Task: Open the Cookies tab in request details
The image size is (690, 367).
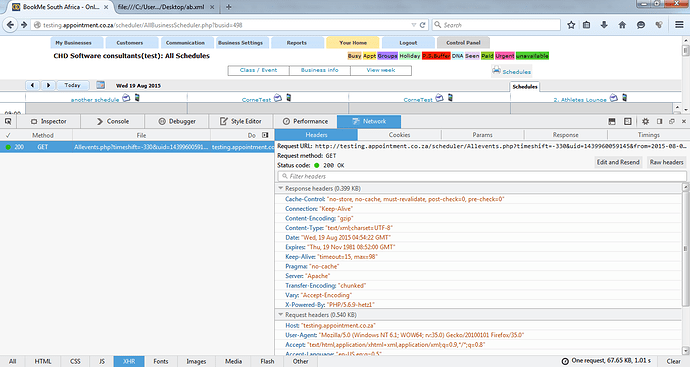Action: click(399, 135)
